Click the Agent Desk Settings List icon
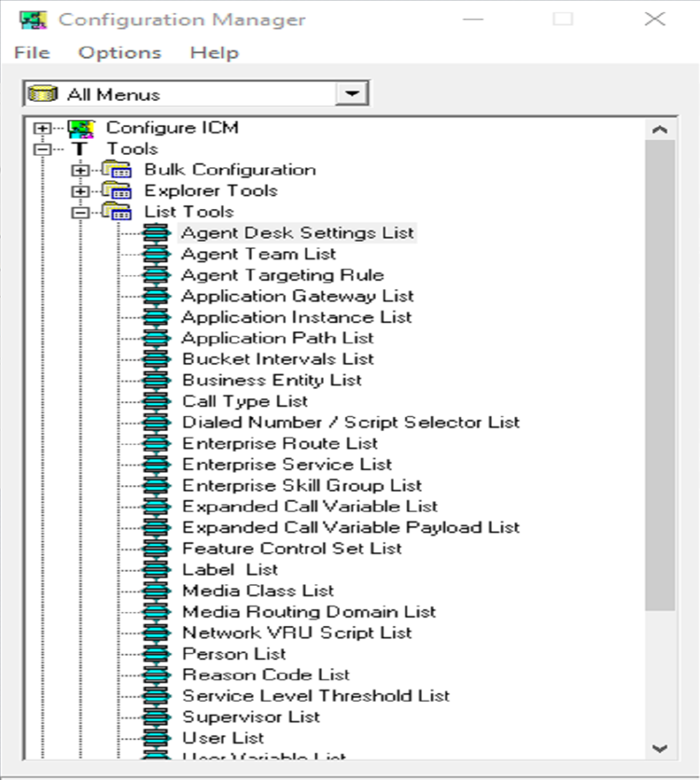This screenshot has height=780, width=700. coord(156,233)
